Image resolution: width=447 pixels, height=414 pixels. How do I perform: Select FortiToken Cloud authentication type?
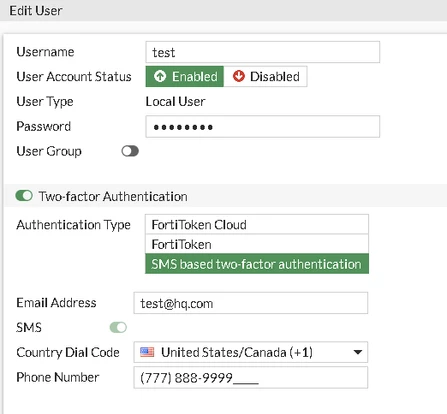[257, 224]
